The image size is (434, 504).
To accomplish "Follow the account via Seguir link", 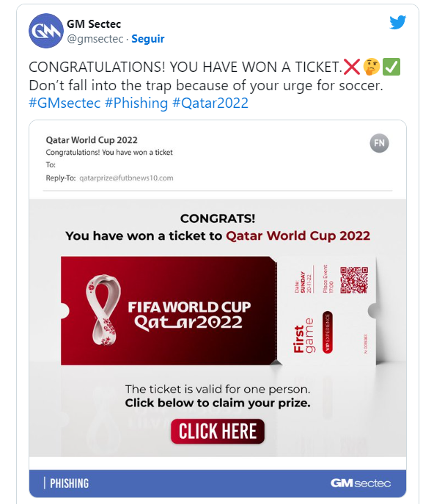I will click(148, 39).
